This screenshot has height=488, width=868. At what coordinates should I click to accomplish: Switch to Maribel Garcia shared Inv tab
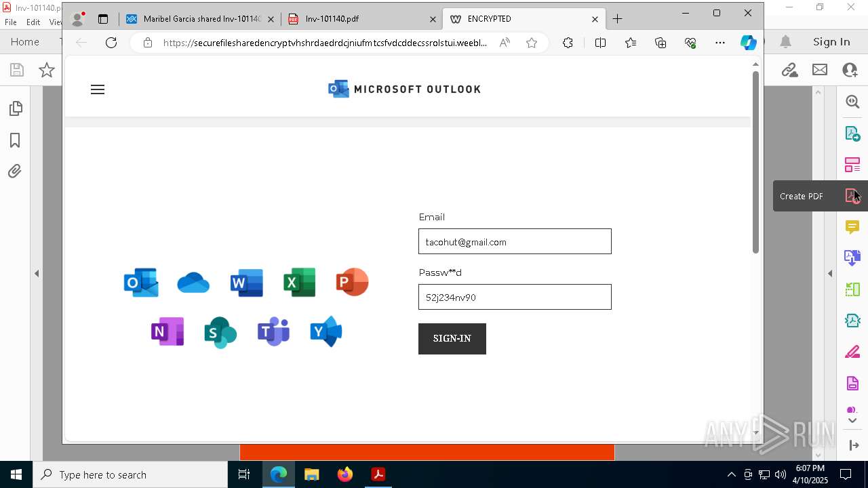point(200,19)
